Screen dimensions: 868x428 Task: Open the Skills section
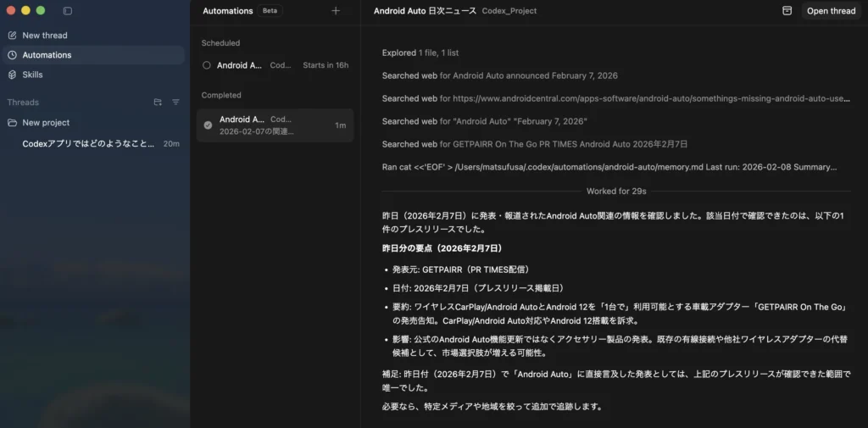[x=32, y=75]
